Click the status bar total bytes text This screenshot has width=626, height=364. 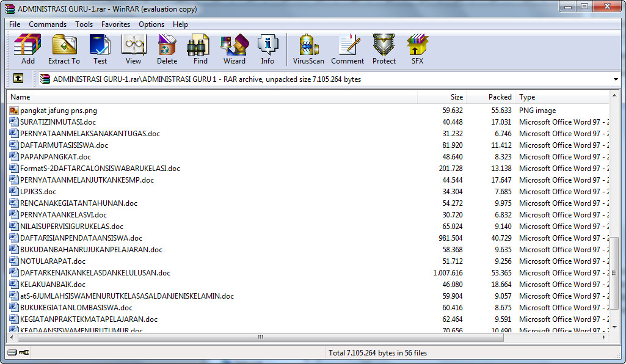(x=377, y=353)
